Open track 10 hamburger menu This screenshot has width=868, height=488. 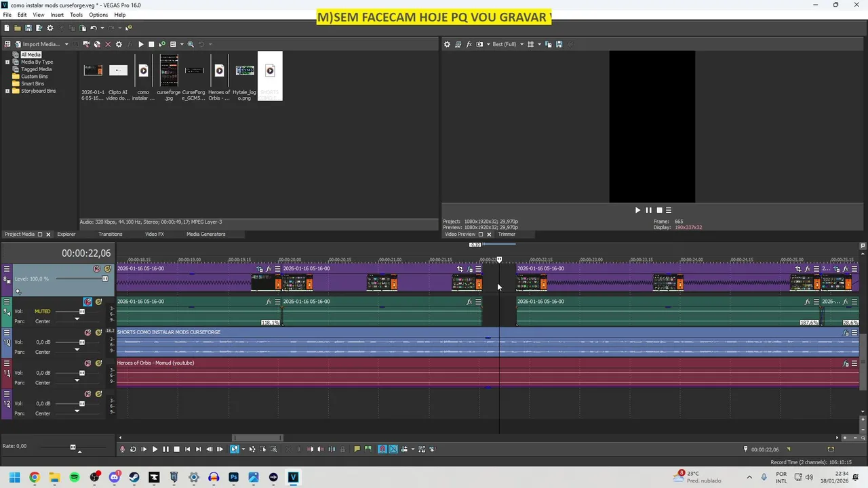tap(6, 332)
